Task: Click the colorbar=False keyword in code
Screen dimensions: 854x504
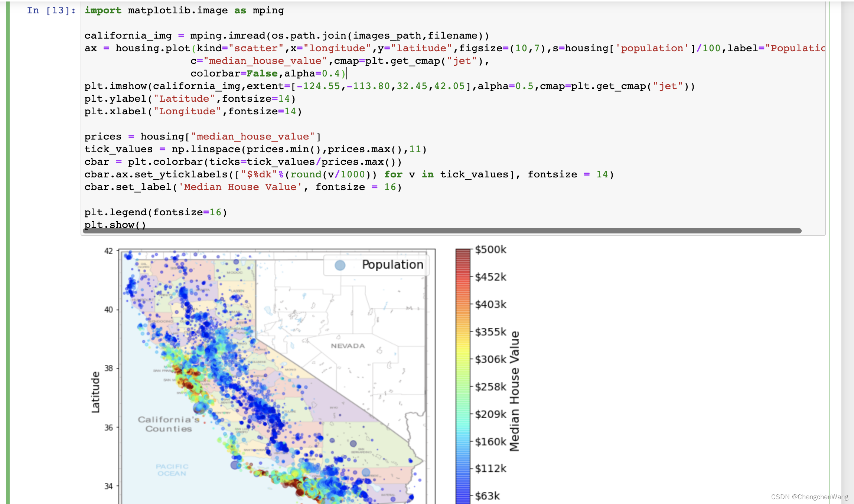Action: click(234, 73)
